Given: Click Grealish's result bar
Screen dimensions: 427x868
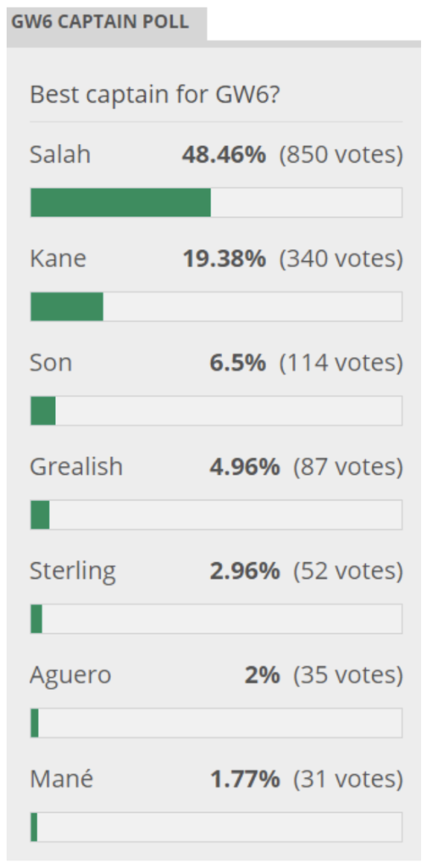Looking at the screenshot, I should pos(216,515).
